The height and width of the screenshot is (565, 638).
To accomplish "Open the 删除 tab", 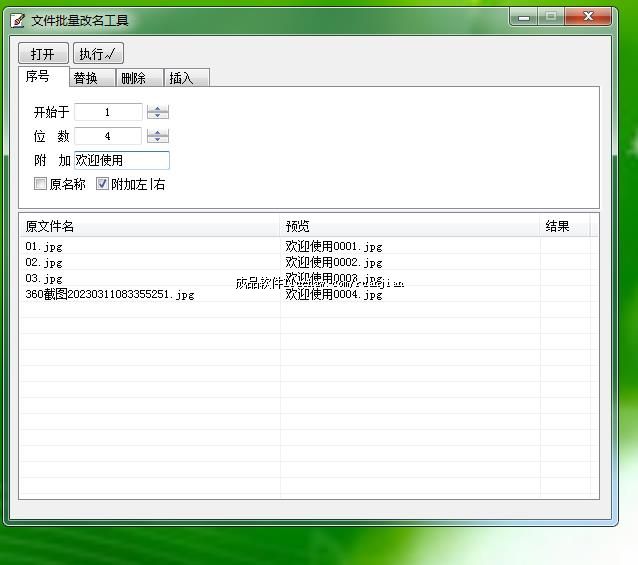I will click(x=140, y=78).
